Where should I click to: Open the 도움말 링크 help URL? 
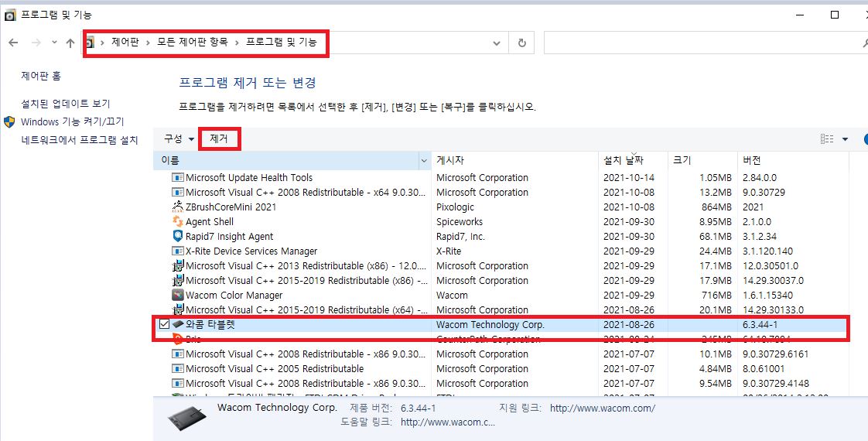[x=447, y=422]
